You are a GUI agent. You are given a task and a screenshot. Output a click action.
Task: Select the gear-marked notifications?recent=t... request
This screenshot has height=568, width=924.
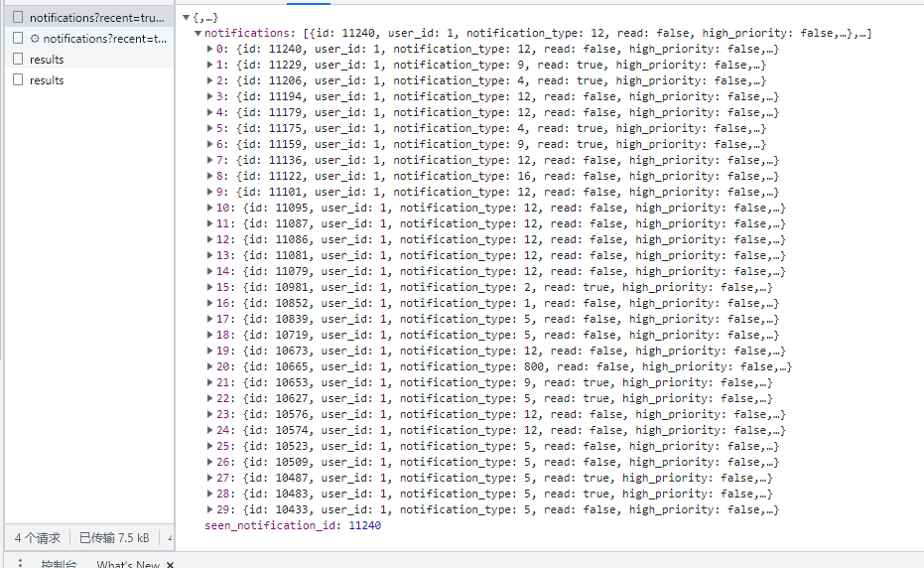tap(98, 39)
